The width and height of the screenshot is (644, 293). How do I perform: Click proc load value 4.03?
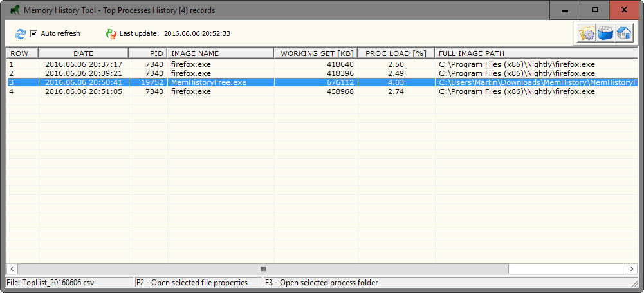[x=396, y=82]
